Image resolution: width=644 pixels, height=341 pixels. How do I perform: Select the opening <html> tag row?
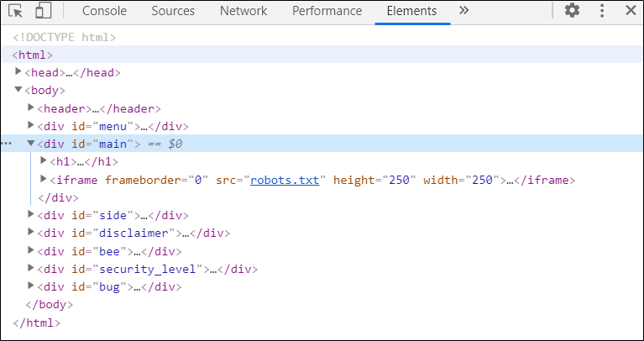pos(322,55)
